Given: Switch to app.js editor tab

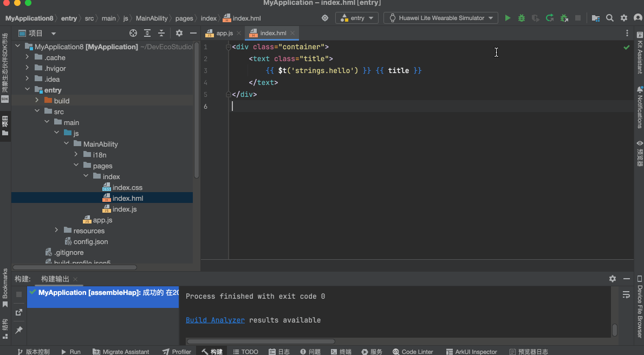Looking at the screenshot, I should (224, 33).
